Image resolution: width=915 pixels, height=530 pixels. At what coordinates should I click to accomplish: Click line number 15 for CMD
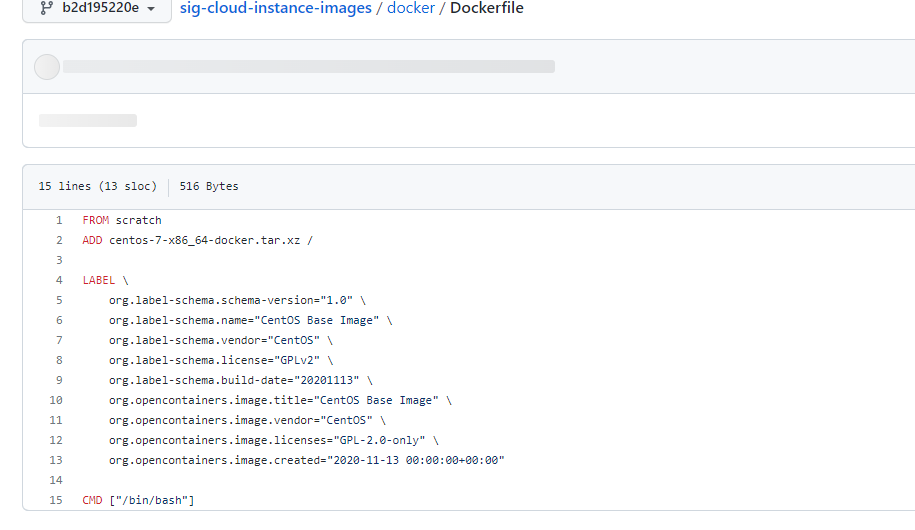coord(57,500)
